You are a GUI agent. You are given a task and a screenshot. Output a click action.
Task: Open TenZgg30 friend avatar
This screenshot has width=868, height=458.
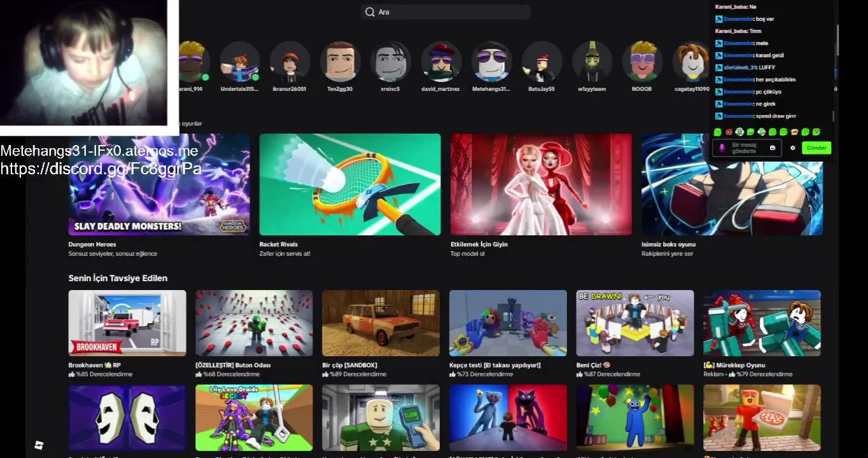pos(340,62)
